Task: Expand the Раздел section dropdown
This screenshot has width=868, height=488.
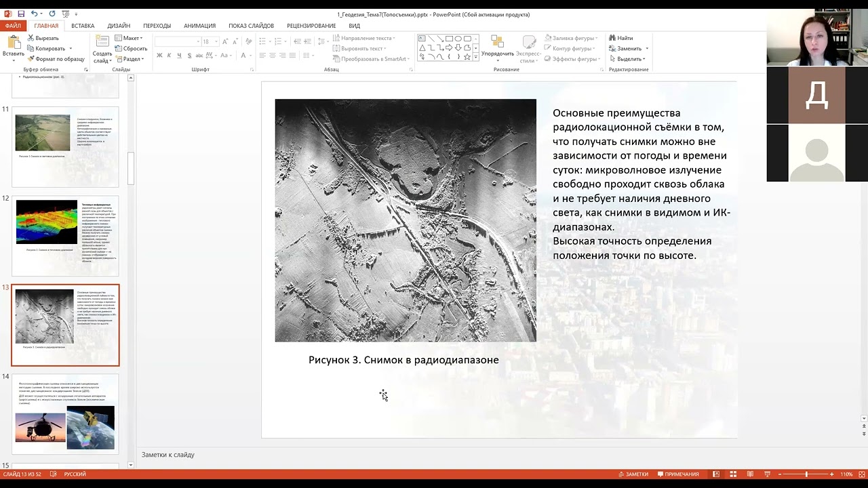Action: point(129,59)
